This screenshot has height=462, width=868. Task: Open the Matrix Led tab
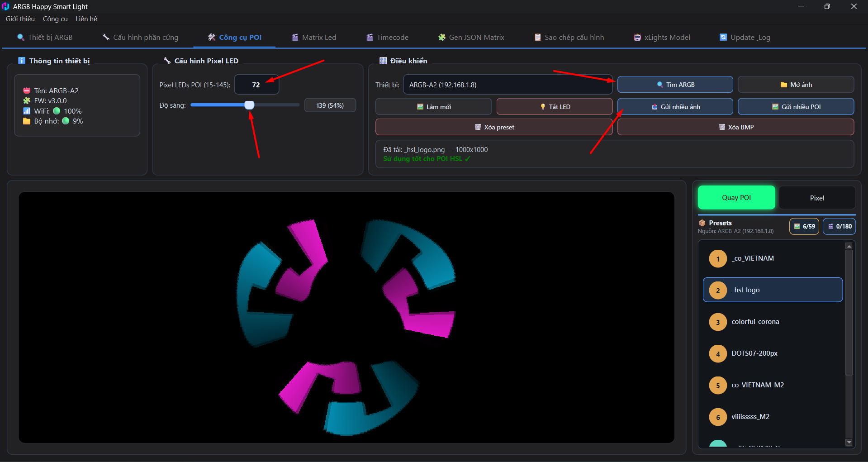click(x=314, y=37)
